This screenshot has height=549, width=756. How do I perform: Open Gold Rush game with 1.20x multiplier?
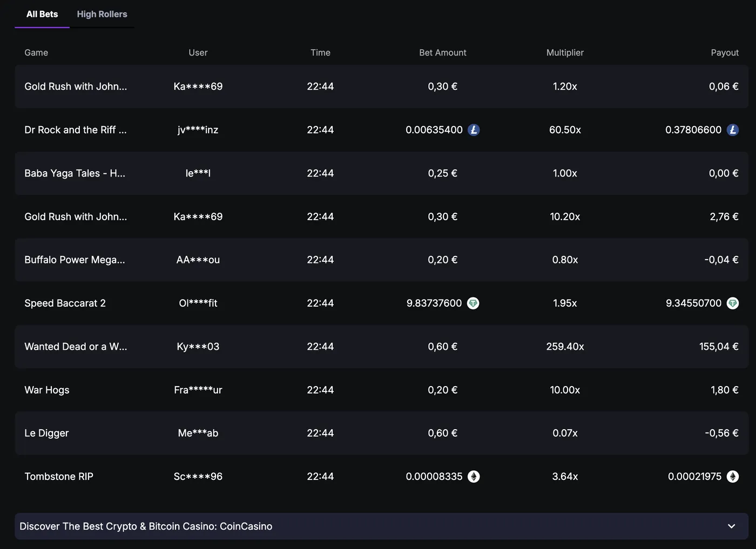(76, 86)
